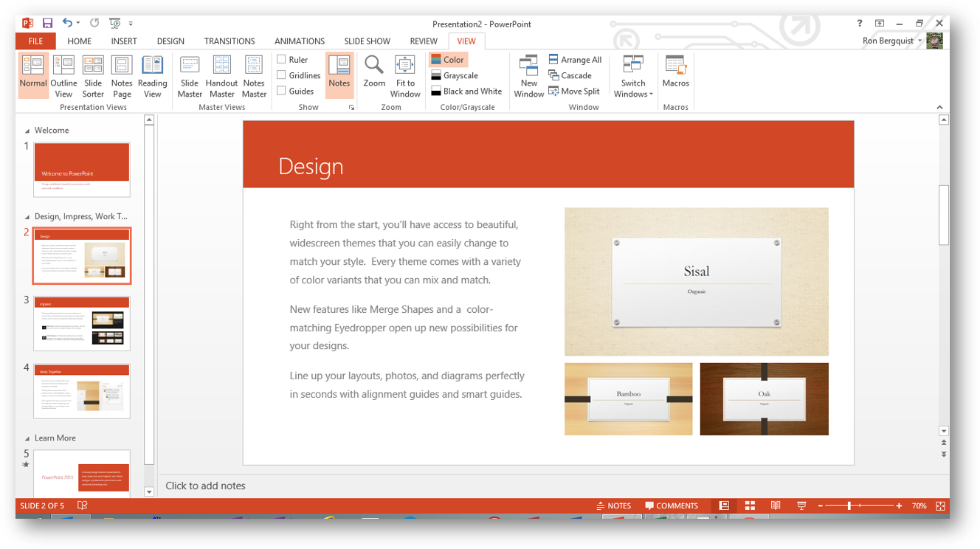Select slide 3 thumbnail
The width and height of the screenshot is (980, 549).
[x=82, y=324]
